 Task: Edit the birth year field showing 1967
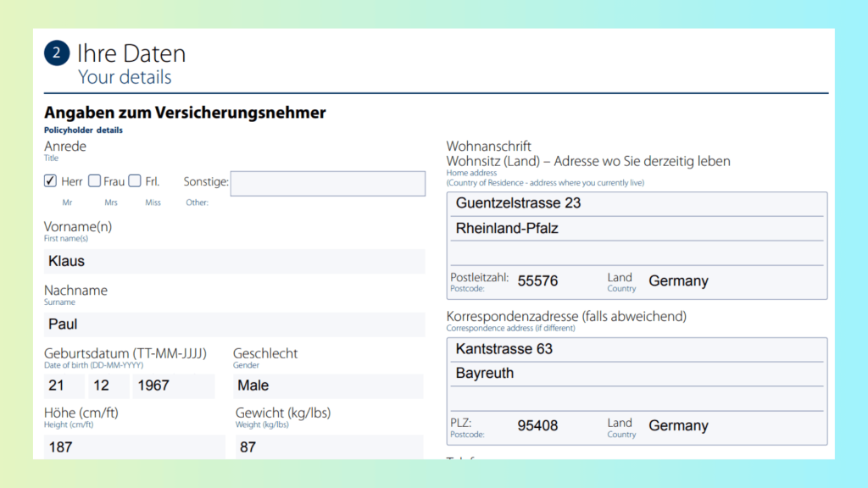click(173, 385)
